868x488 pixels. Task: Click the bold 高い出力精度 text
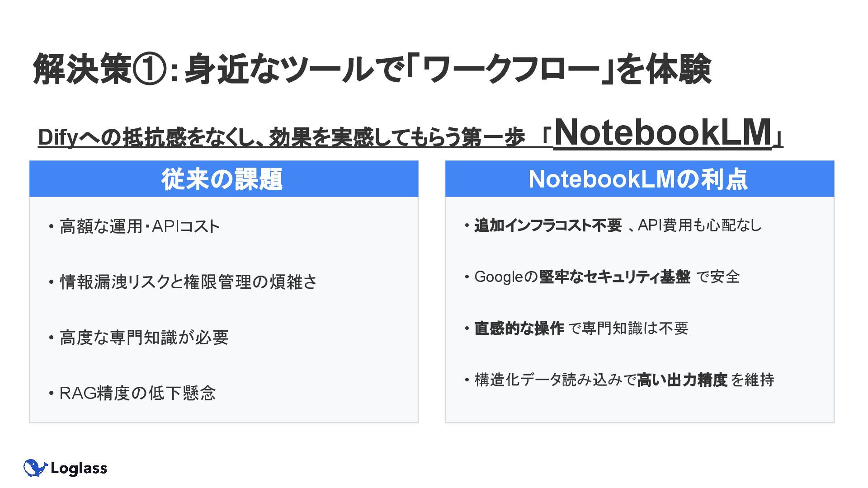click(682, 380)
